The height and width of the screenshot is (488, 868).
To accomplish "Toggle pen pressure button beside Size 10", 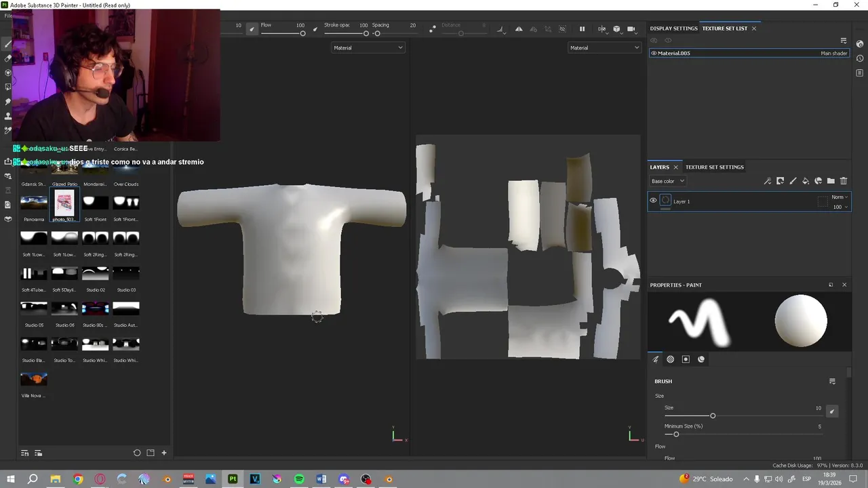I will pos(832,411).
